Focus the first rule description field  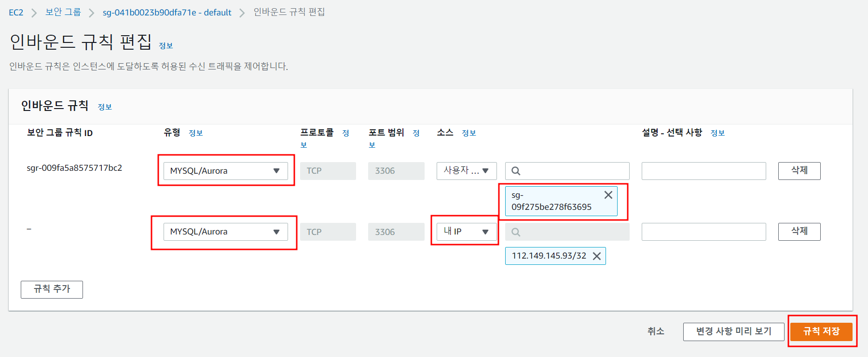coord(703,171)
